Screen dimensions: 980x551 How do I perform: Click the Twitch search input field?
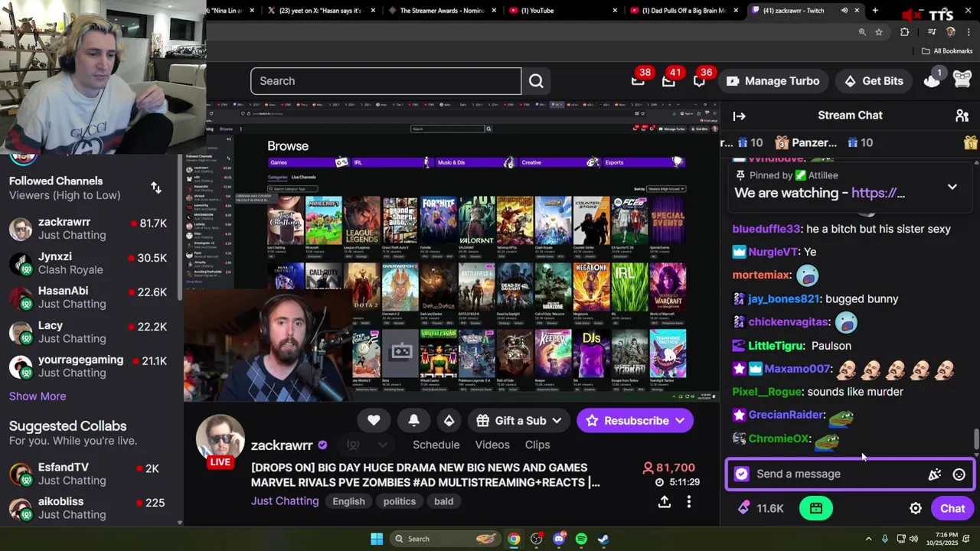tap(386, 81)
